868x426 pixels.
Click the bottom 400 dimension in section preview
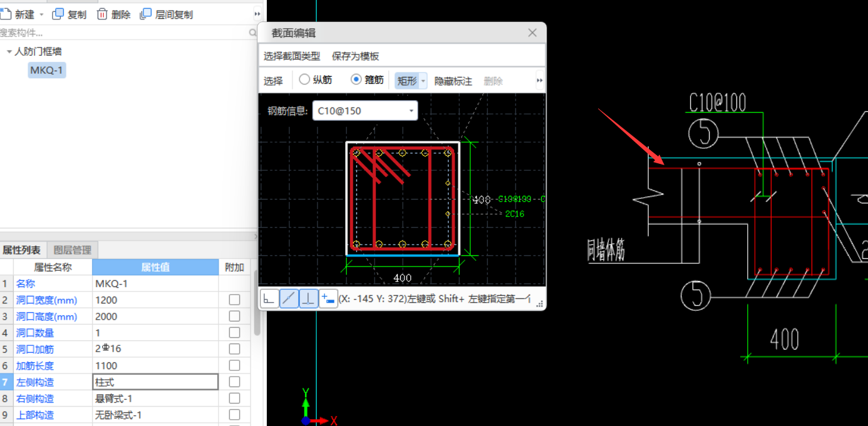tap(402, 278)
